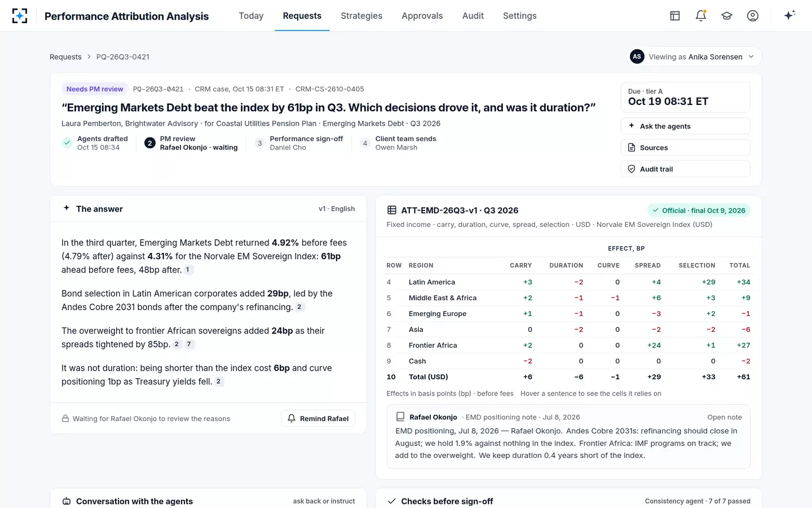The width and height of the screenshot is (812, 508).
Task: Click the notebook icon by Rafael Okonjo note
Action: (x=400, y=417)
